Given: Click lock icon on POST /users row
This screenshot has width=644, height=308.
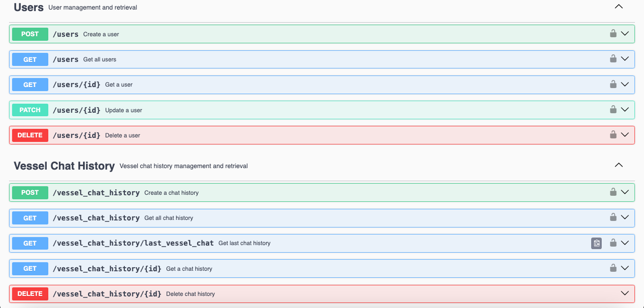Looking at the screenshot, I should (x=613, y=34).
